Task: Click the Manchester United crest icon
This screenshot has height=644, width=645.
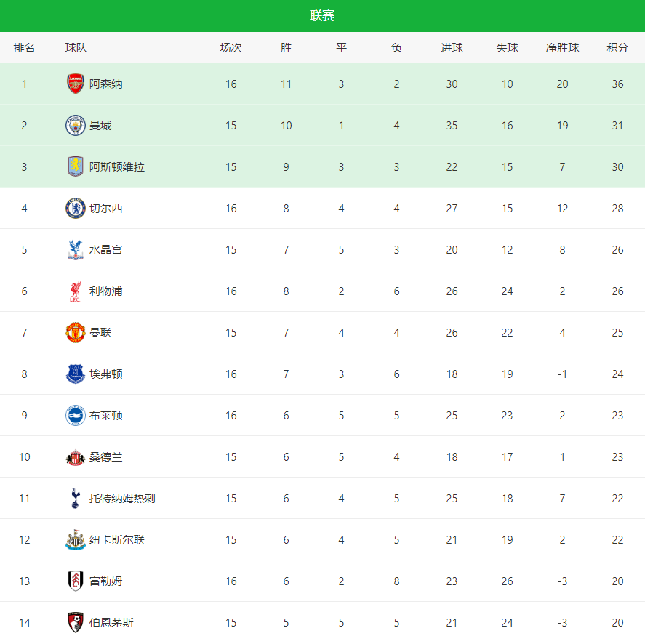Action: (x=76, y=333)
